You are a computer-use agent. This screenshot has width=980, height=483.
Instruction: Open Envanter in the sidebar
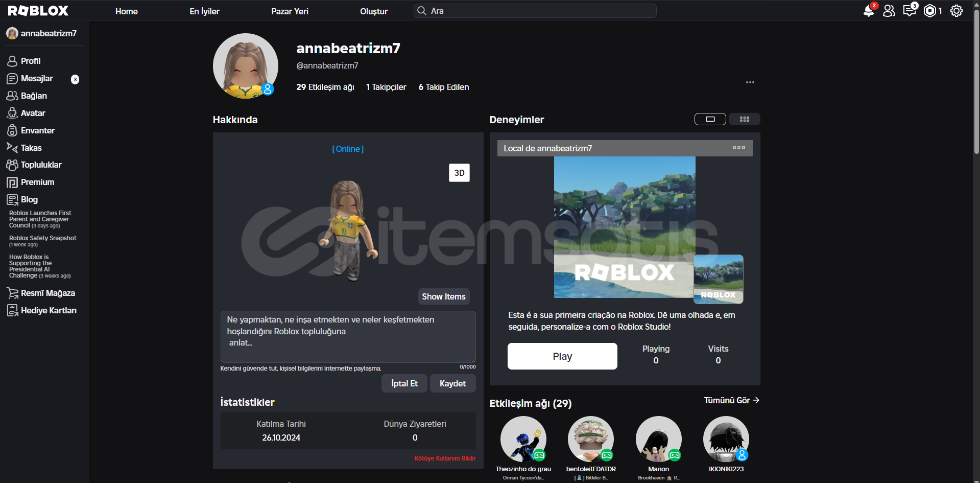37,130
